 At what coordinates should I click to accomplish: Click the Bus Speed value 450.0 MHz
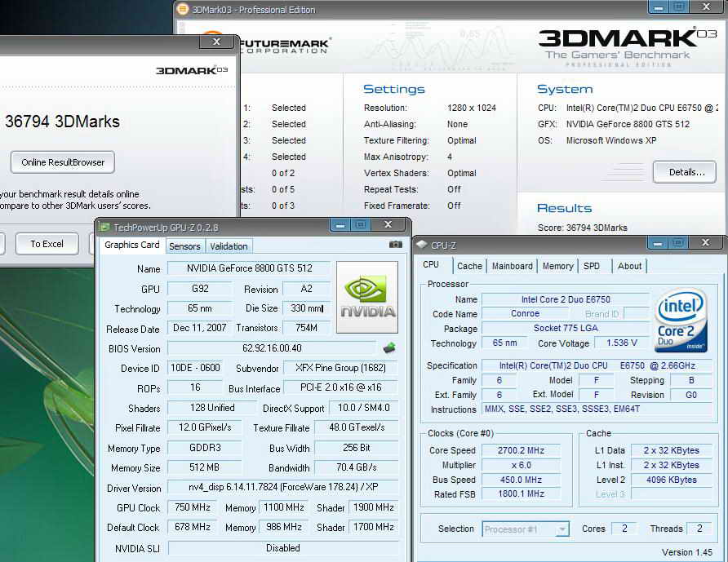pos(521,480)
